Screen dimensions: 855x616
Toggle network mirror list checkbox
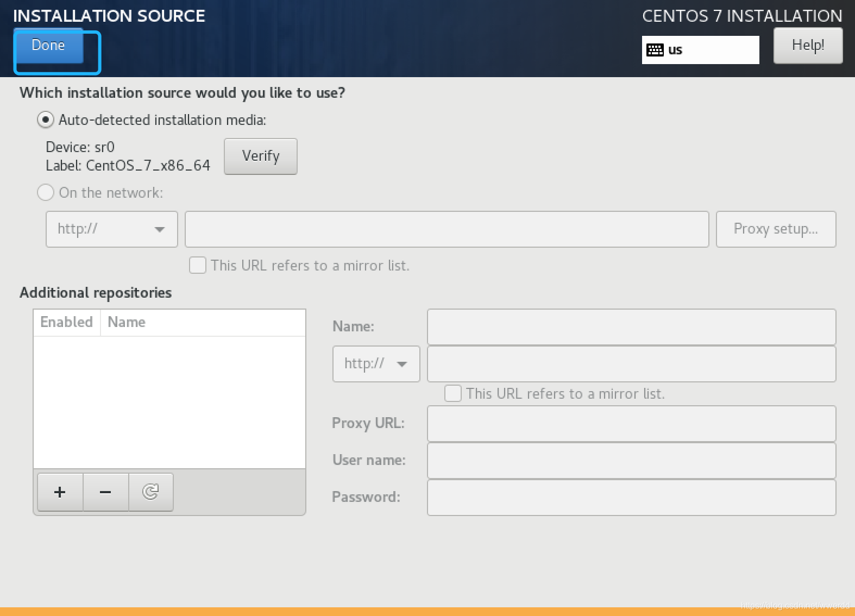(198, 266)
